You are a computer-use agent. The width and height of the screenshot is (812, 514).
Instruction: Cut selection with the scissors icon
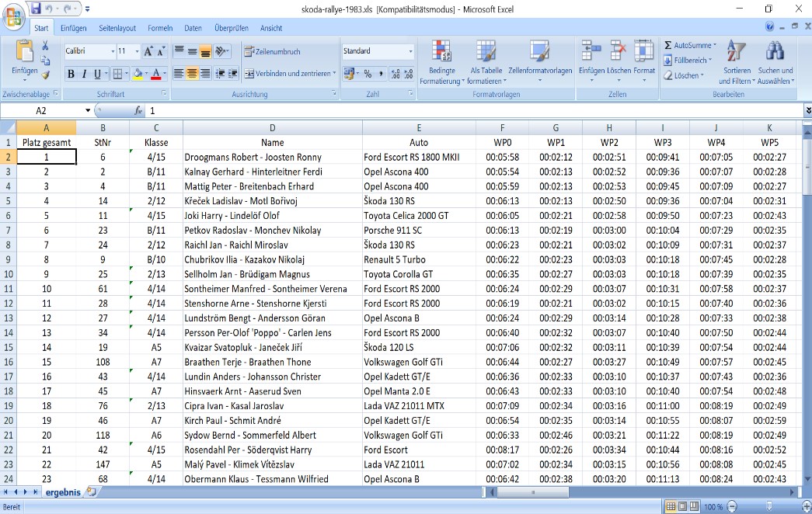coord(45,46)
